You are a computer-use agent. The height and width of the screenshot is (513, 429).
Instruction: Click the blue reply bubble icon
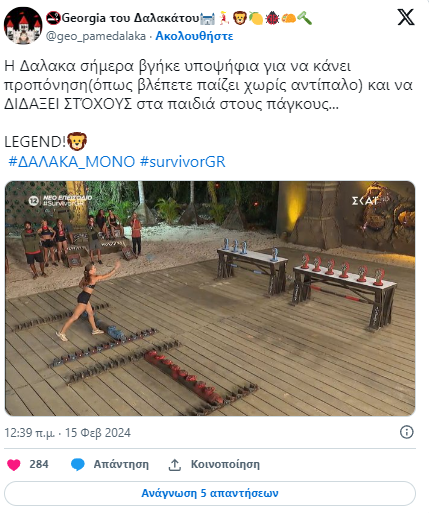click(x=78, y=464)
